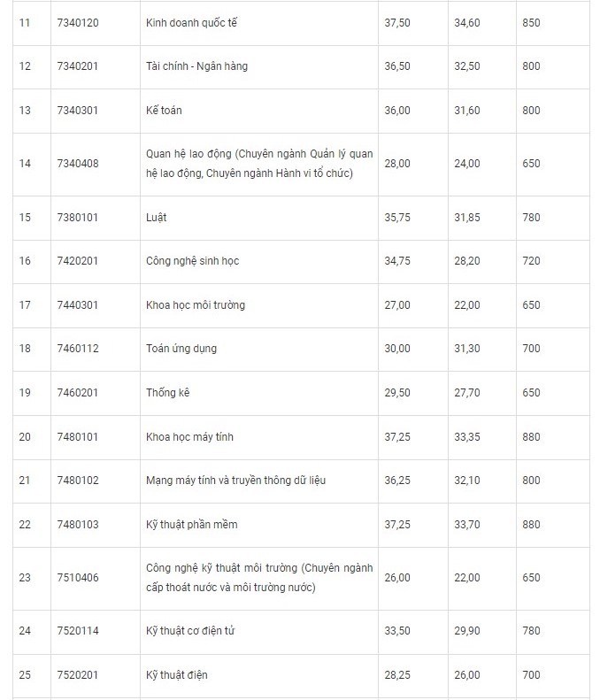Image resolution: width=600 pixels, height=700 pixels.
Task: Click the 850 score value
Action: pos(531,23)
